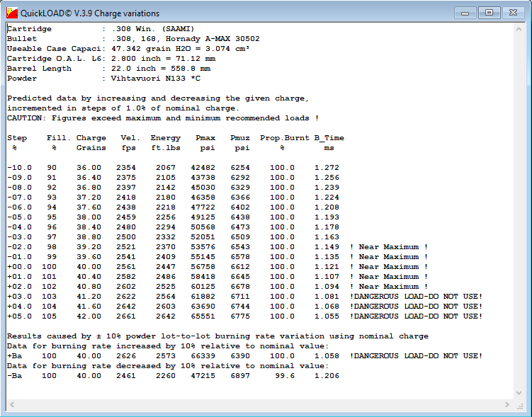Image resolution: width=532 pixels, height=417 pixels.
Task: Click the 'B_Time' column header
Action: pyautogui.click(x=329, y=138)
